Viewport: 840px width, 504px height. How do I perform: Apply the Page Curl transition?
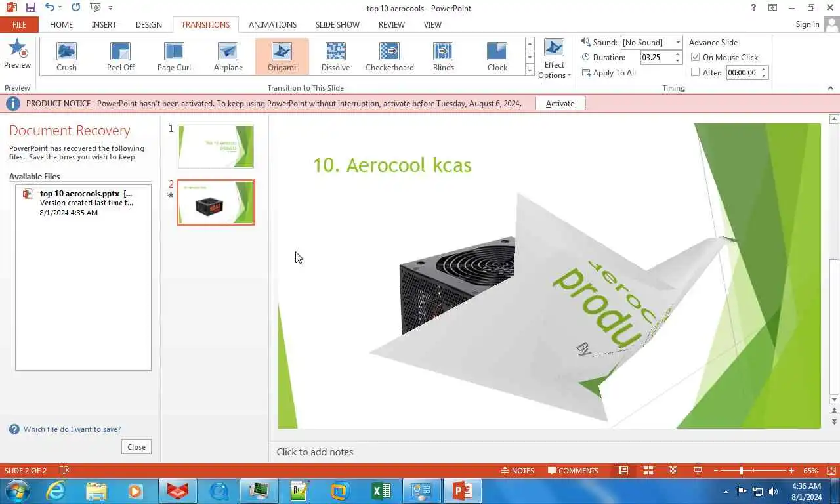[x=175, y=56]
